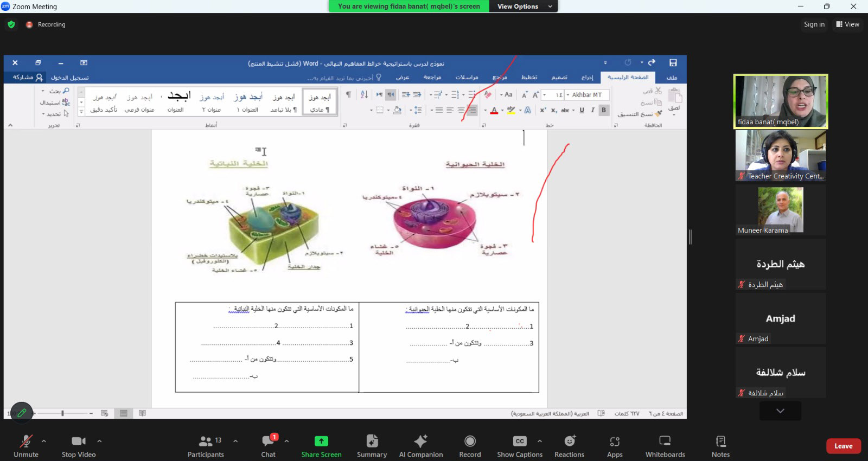Unmute the microphone
The height and width of the screenshot is (461, 868).
pyautogui.click(x=25, y=446)
